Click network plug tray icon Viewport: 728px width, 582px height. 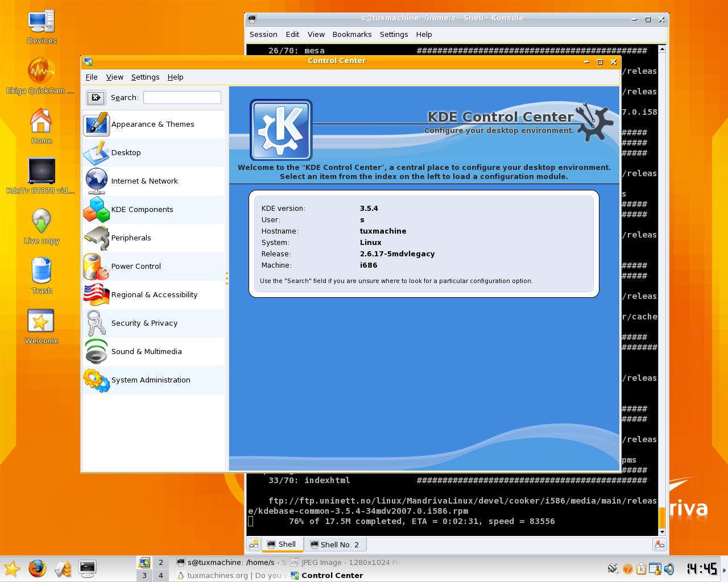613,568
